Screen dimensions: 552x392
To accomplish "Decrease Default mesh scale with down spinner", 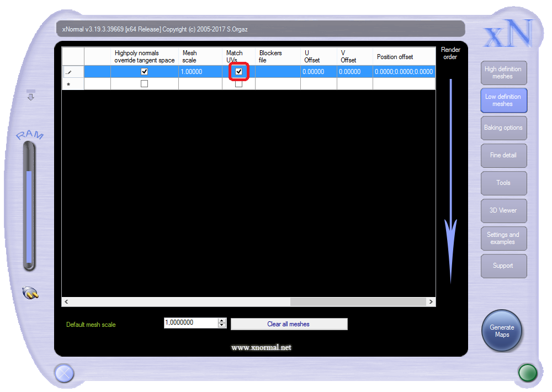I will pyautogui.click(x=222, y=326).
